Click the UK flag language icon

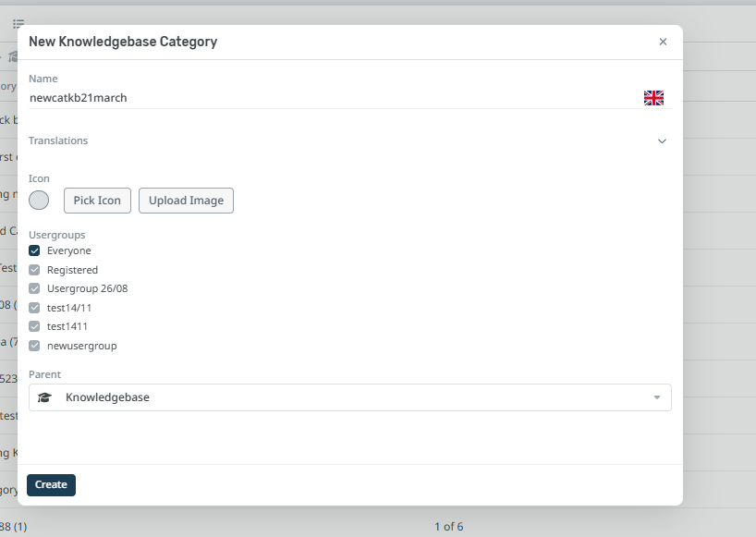click(x=653, y=98)
